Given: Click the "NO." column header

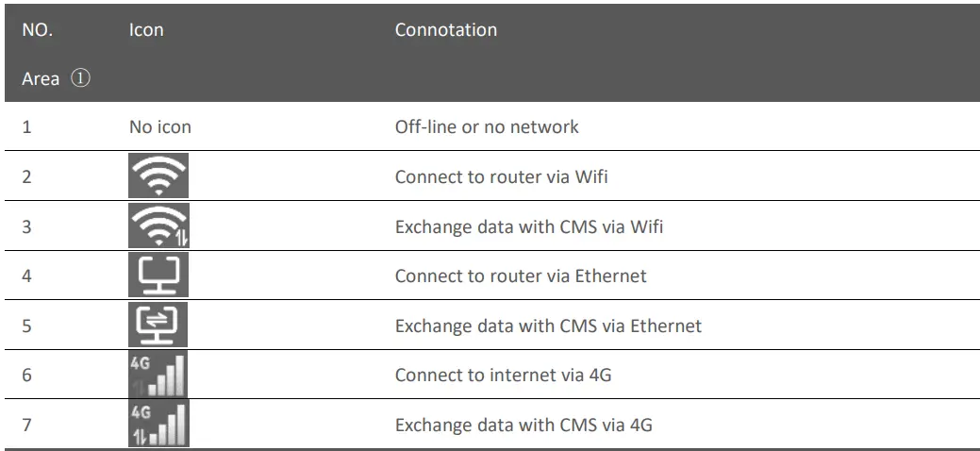Looking at the screenshot, I should tap(38, 30).
